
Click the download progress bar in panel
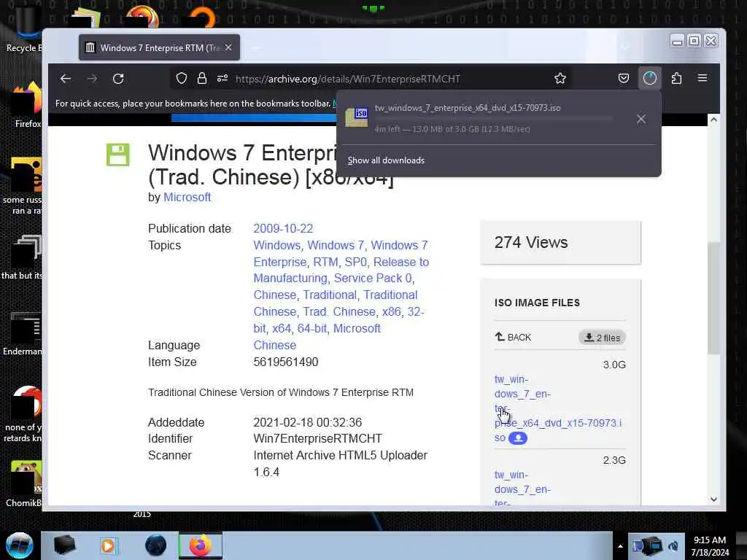(494, 119)
